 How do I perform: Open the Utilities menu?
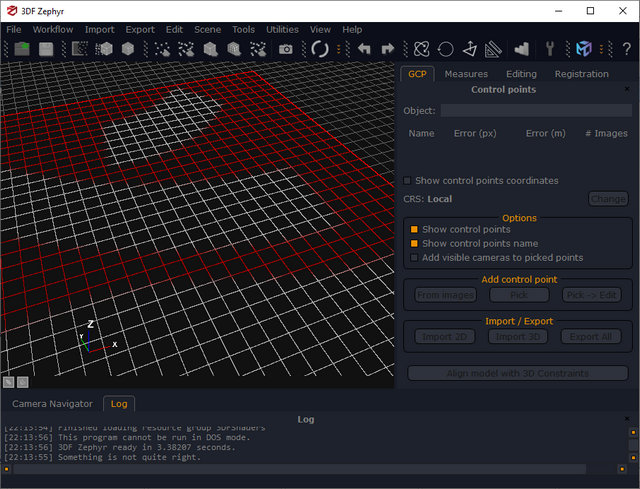click(282, 30)
